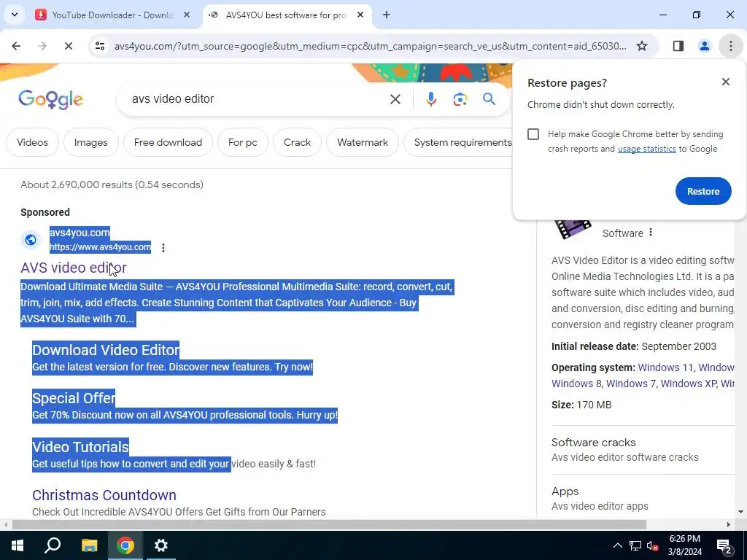Screen dimensions: 747x560
Task: Enable sending crash reports checkbox
Action: 533,134
